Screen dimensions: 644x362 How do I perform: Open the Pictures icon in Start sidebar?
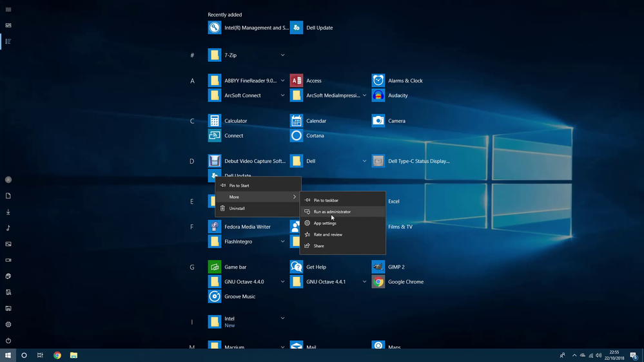tap(8, 244)
